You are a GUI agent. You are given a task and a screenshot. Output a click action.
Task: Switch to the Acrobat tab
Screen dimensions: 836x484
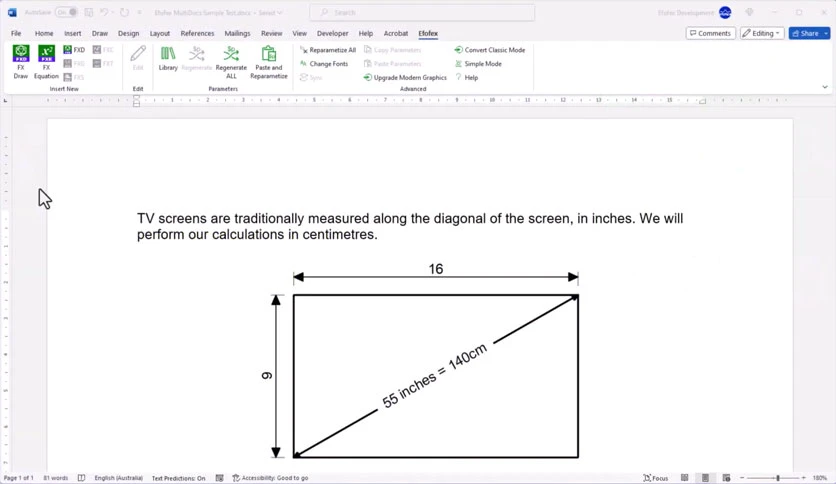pyautogui.click(x=396, y=33)
